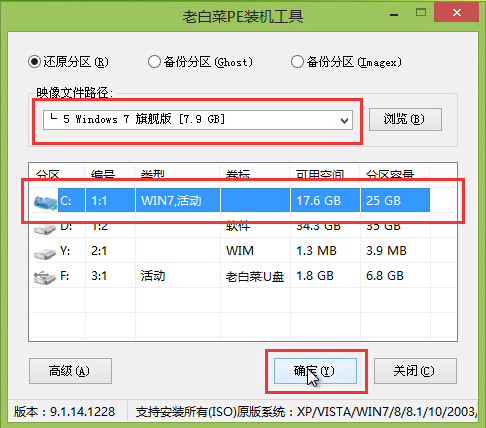This screenshot has height=428, width=486.
Task: Select the WIM volume row
Action: pyautogui.click(x=243, y=251)
